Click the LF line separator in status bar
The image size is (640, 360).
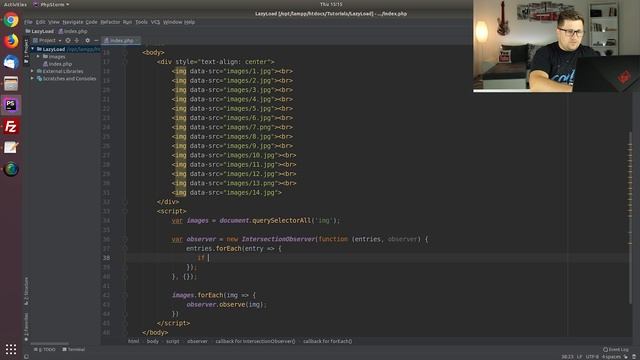point(580,357)
